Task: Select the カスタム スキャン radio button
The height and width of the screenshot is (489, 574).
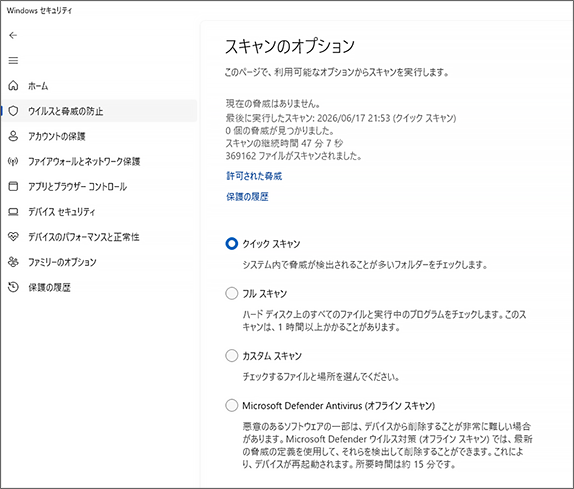Action: pos(231,355)
